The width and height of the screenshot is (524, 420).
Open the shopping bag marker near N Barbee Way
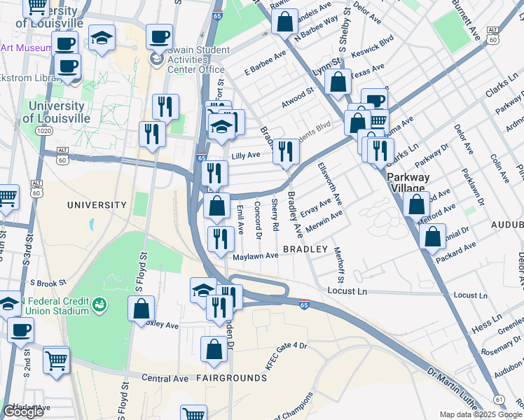284,22
